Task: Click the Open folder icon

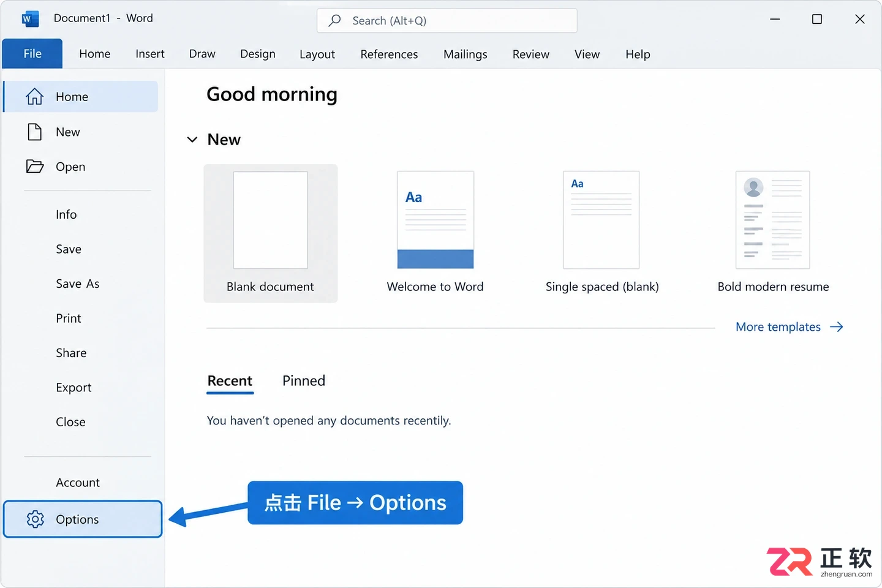Action: click(x=35, y=167)
